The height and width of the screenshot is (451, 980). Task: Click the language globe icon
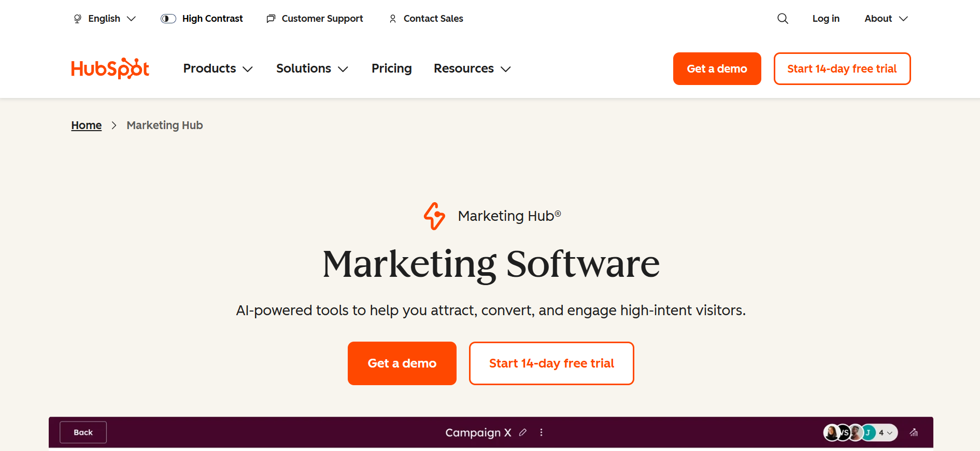77,18
